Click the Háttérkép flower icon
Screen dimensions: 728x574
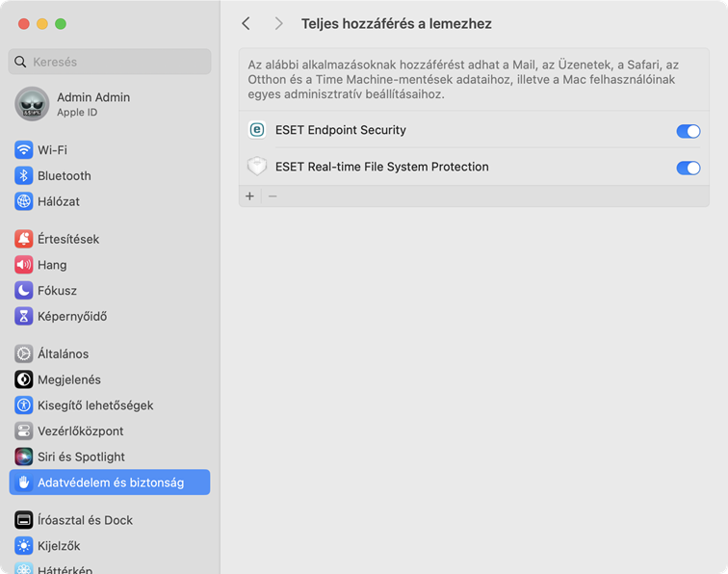click(24, 568)
